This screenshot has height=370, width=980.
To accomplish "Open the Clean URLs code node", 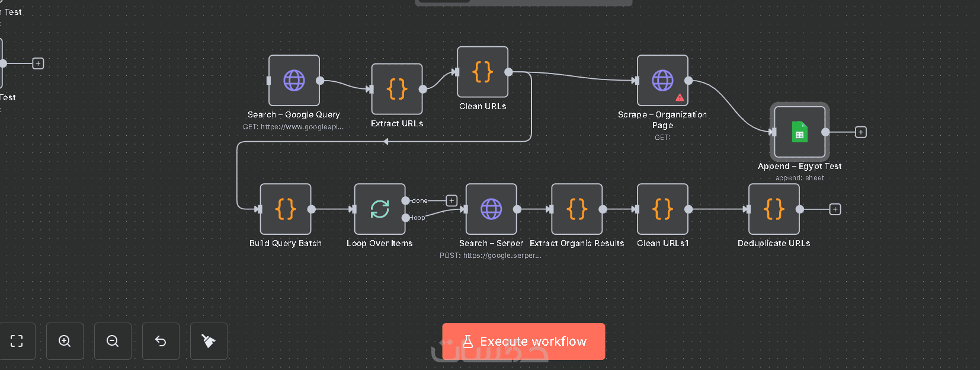I will pyautogui.click(x=482, y=72).
